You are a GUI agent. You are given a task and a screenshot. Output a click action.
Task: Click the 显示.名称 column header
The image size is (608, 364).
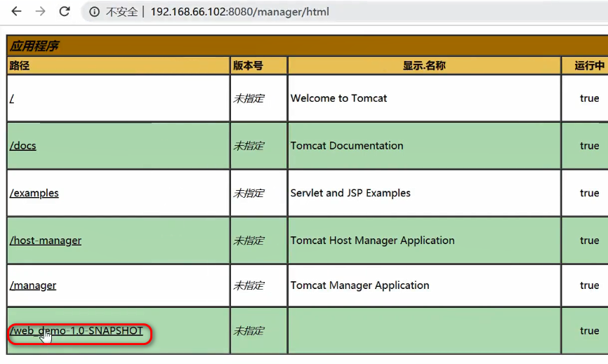point(424,65)
